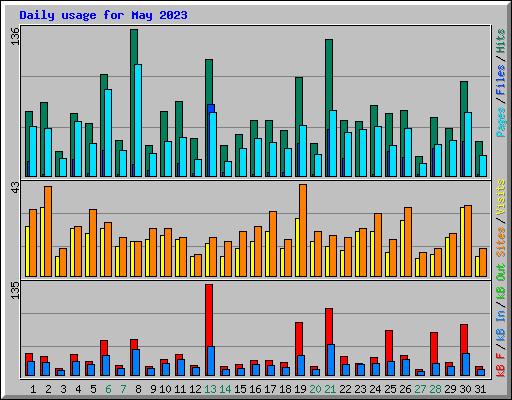Click the day "15" label on the x-axis
This screenshot has height=400, width=512.
pos(240,389)
